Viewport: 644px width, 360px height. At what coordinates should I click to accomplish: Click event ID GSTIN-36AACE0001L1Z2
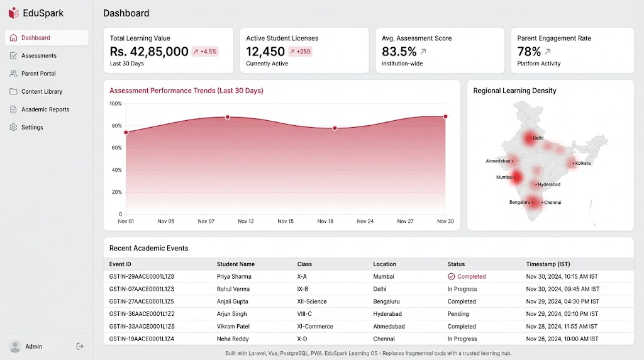142,314
